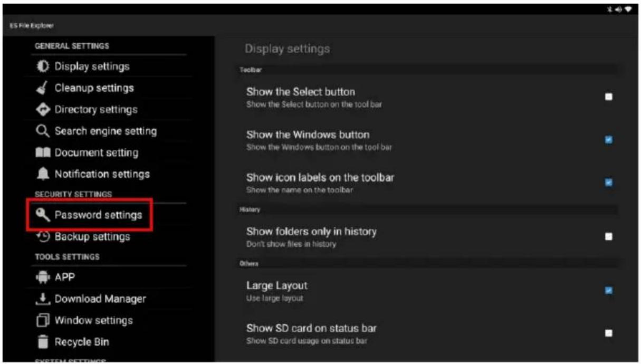641x364 pixels.
Task: Click 'Show folders only in history' text
Action: [311, 232]
